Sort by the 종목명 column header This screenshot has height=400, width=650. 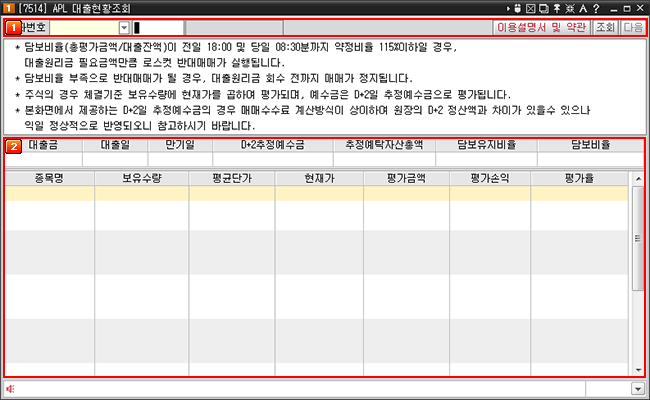49,178
